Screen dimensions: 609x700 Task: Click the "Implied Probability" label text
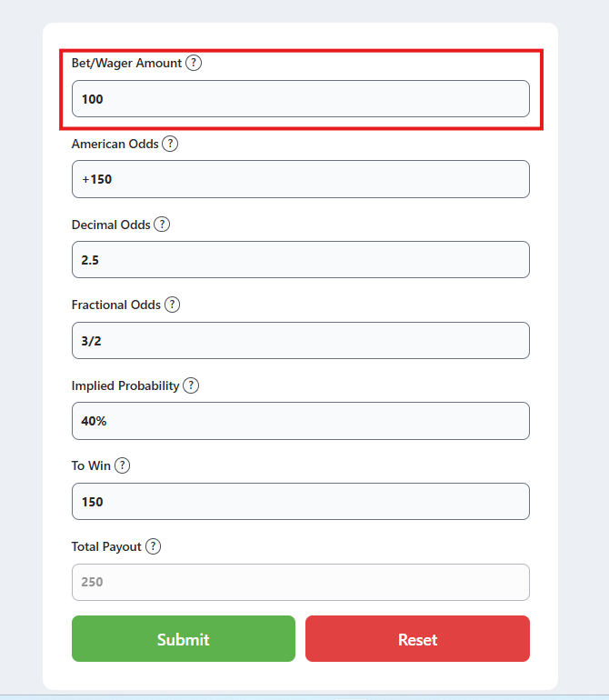pyautogui.click(x=125, y=385)
